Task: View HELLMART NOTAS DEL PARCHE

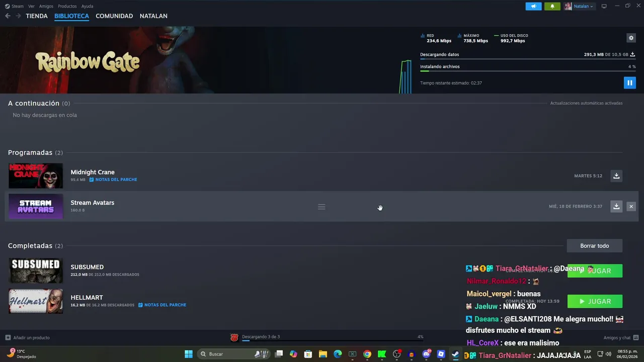Action: [163, 305]
